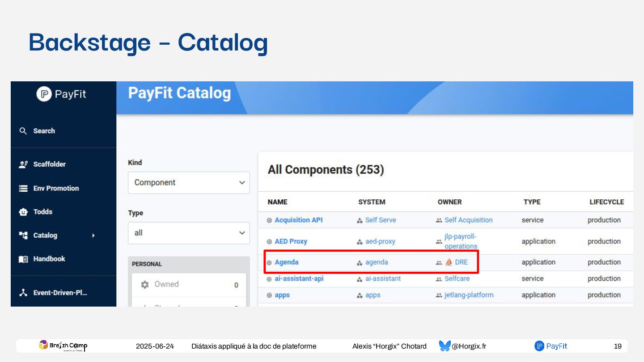Click the Handbook book icon

[23, 259]
